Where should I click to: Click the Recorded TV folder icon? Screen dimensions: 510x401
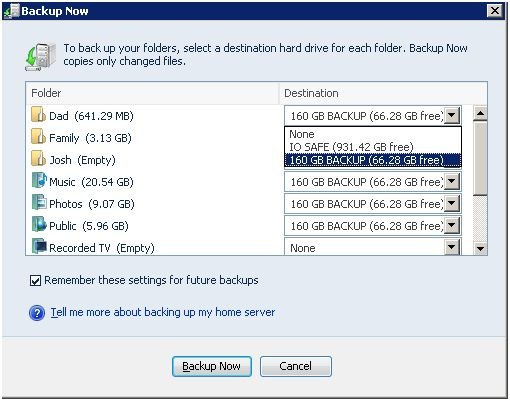tap(39, 246)
